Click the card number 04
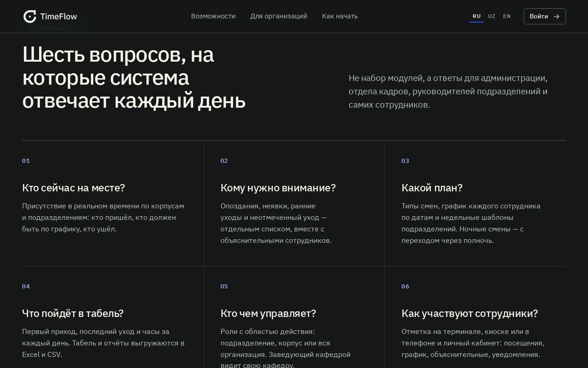 tap(26, 286)
